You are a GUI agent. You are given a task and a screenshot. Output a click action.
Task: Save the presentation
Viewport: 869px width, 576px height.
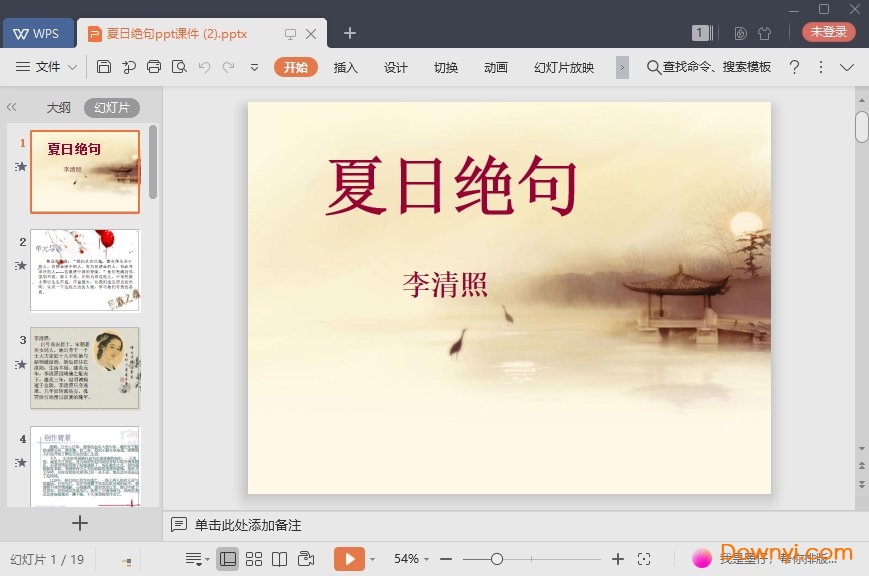coord(105,67)
